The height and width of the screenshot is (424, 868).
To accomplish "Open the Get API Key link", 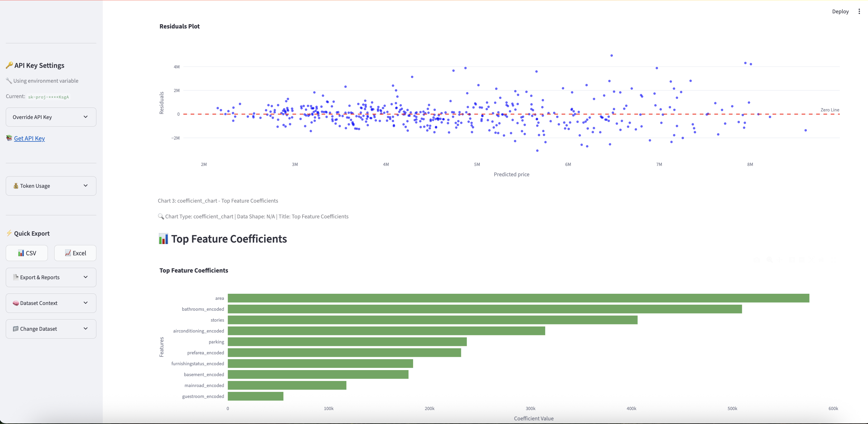I will tap(29, 138).
